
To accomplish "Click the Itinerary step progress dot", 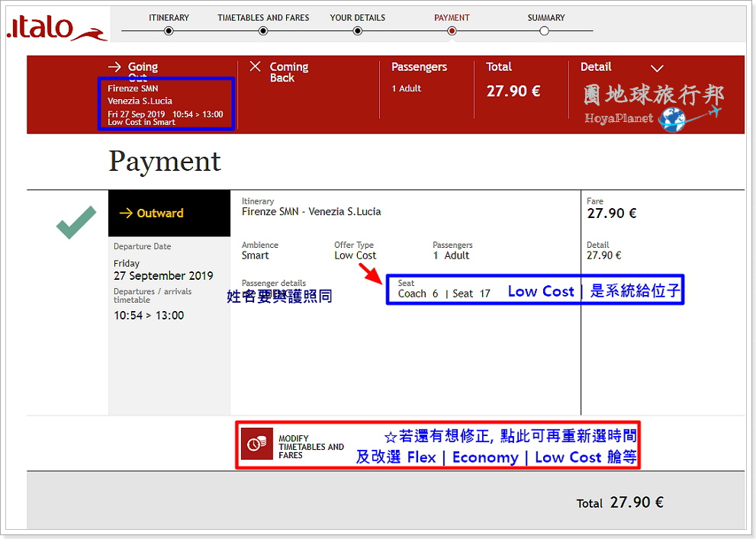I will (x=169, y=30).
